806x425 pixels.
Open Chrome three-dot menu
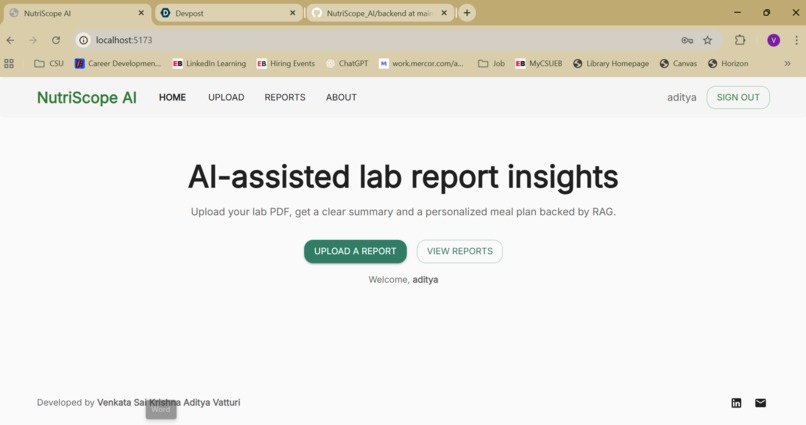coord(796,40)
